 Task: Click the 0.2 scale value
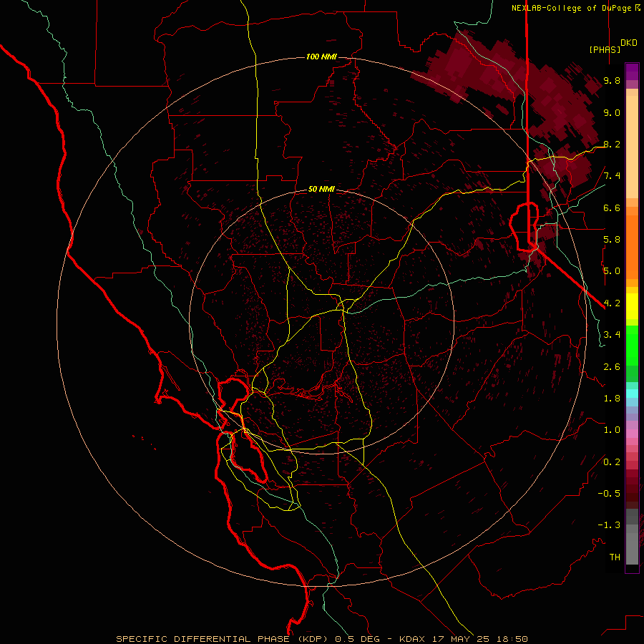click(x=612, y=462)
